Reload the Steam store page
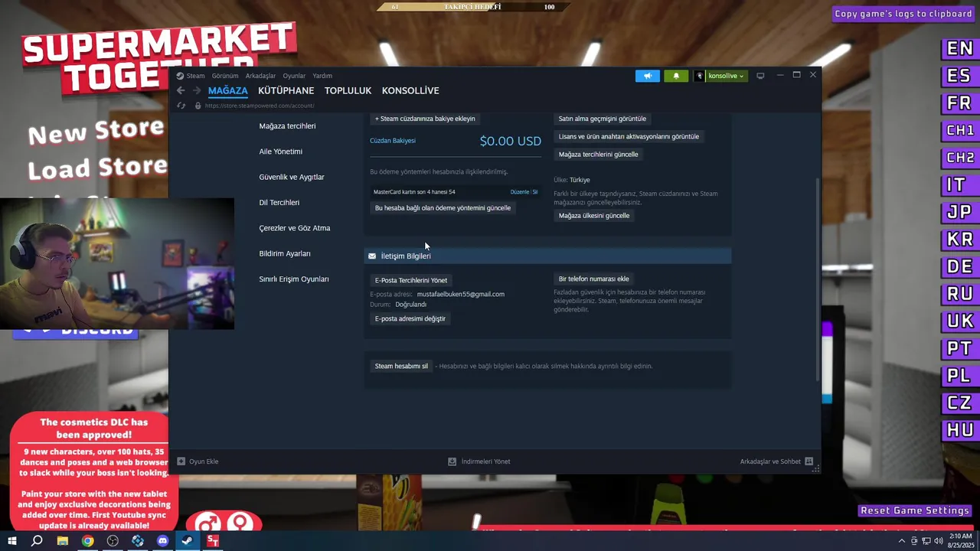980x551 pixels. [181, 106]
